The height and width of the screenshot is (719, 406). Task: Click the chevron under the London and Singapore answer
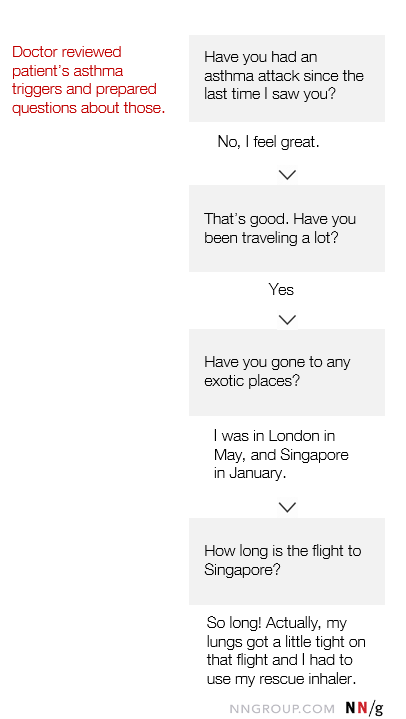(x=287, y=507)
